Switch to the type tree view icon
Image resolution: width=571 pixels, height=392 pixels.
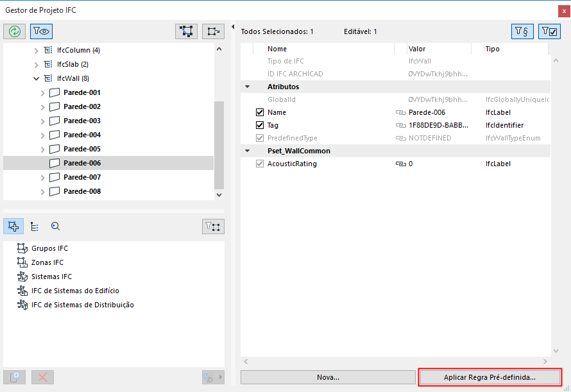[x=35, y=226]
